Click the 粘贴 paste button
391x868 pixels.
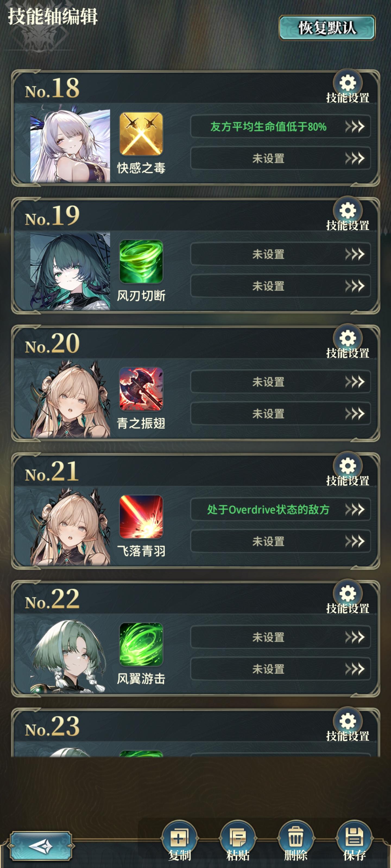tap(238, 838)
